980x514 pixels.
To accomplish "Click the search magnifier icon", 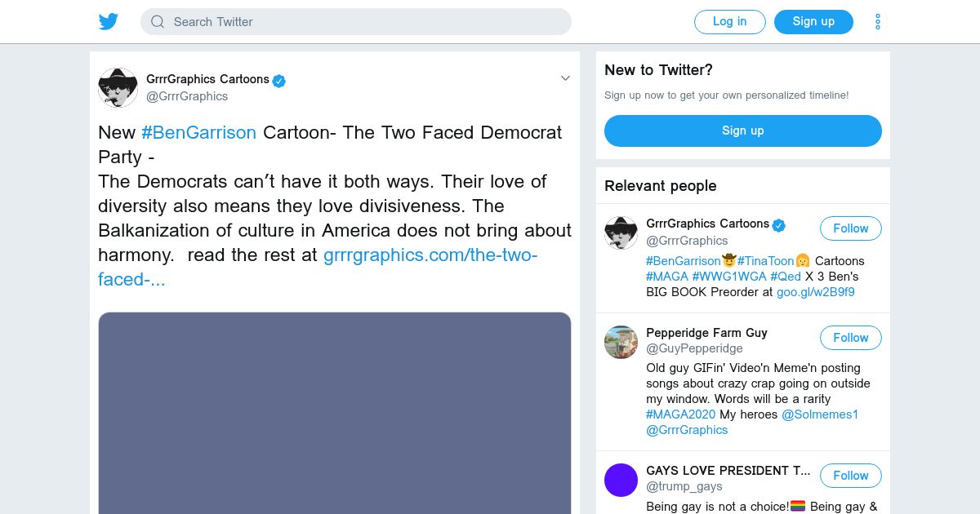I will click(x=158, y=22).
